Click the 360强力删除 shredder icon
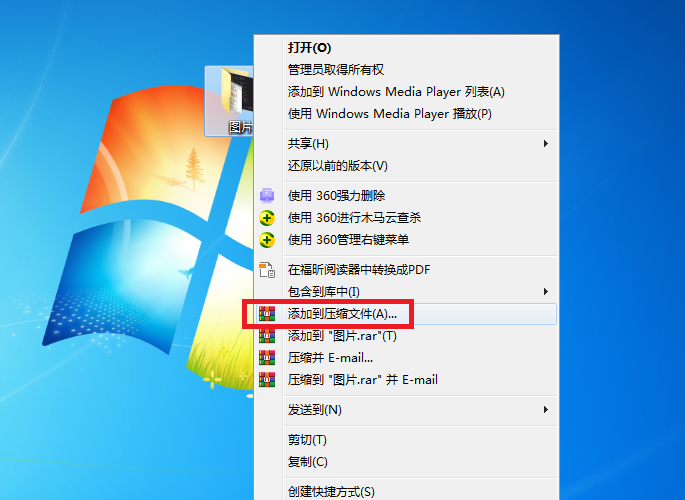The width and height of the screenshot is (685, 500). [267, 195]
